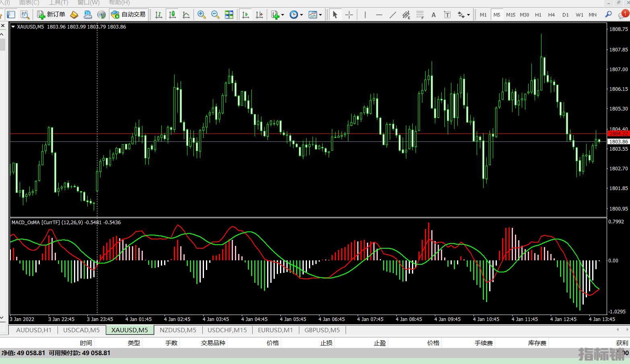Viewport: 630px width, 364px height.
Task: Switch to the NZDUSD,M5 chart tab
Action: pyautogui.click(x=178, y=330)
